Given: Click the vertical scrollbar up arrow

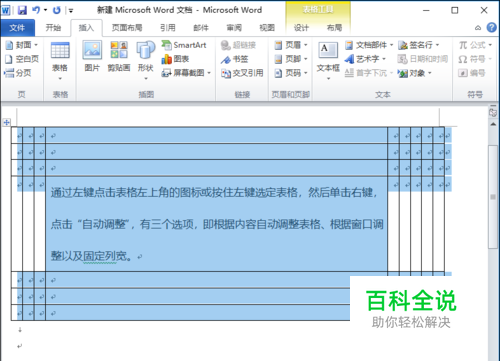Looking at the screenshot, I should point(493,124).
